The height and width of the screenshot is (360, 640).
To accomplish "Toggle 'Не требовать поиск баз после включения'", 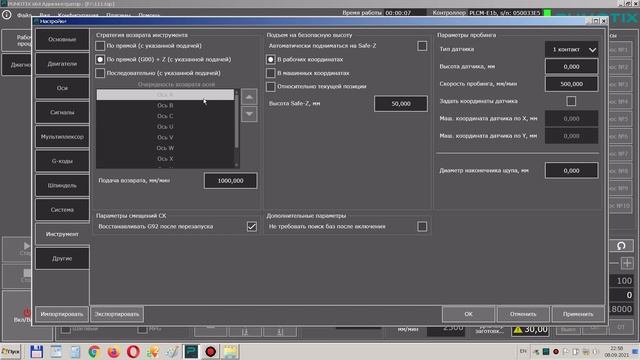I will coord(422,227).
